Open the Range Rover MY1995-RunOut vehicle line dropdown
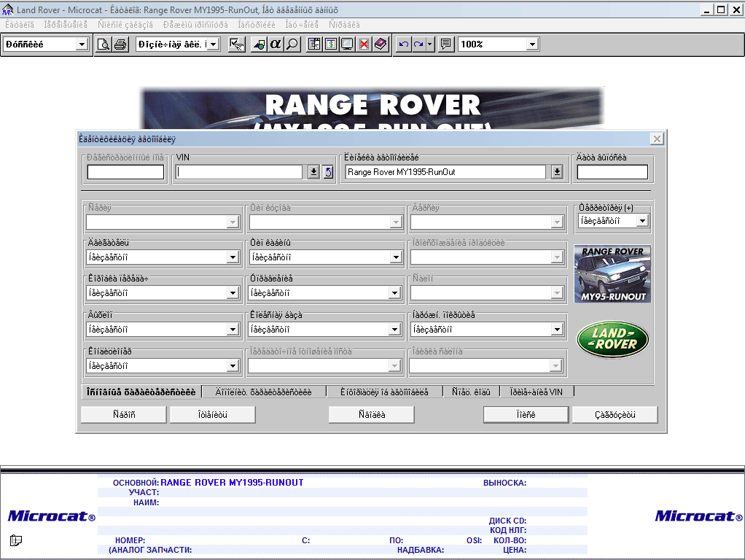Viewport: 745px width, 560px height. [557, 172]
